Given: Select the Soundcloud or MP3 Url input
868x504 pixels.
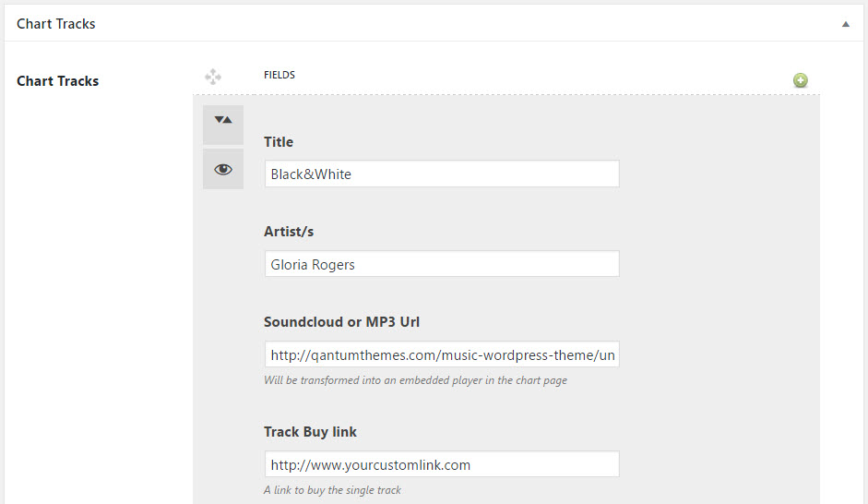Looking at the screenshot, I should (x=441, y=354).
